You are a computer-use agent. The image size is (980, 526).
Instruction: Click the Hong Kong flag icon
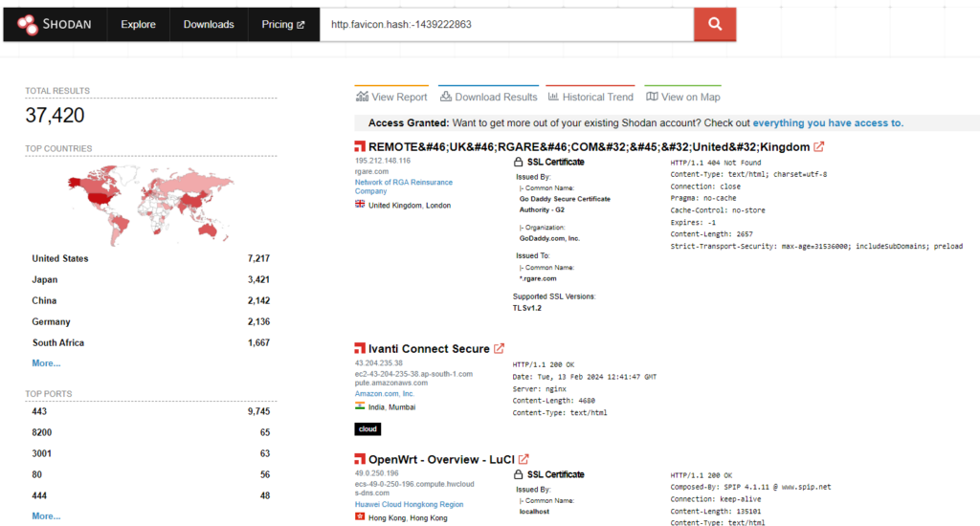(360, 516)
